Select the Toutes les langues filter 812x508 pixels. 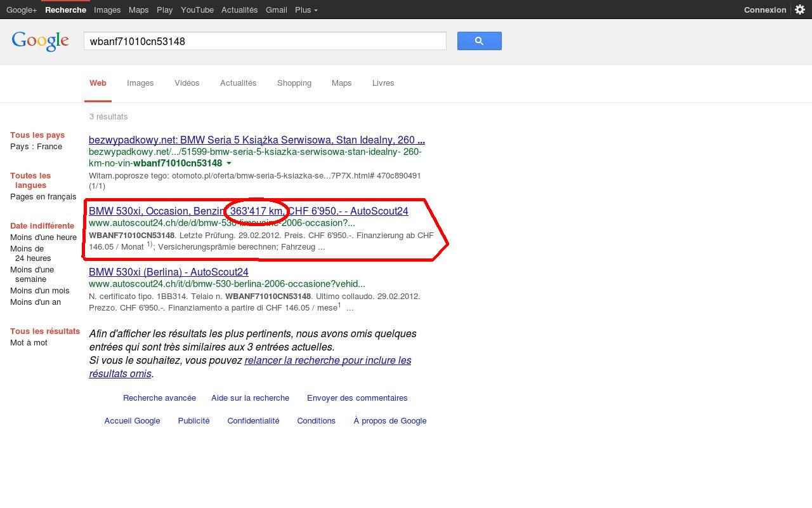tap(30, 180)
